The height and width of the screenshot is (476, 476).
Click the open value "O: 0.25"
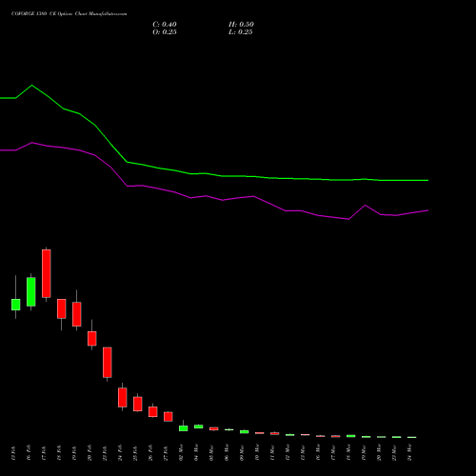165,32
